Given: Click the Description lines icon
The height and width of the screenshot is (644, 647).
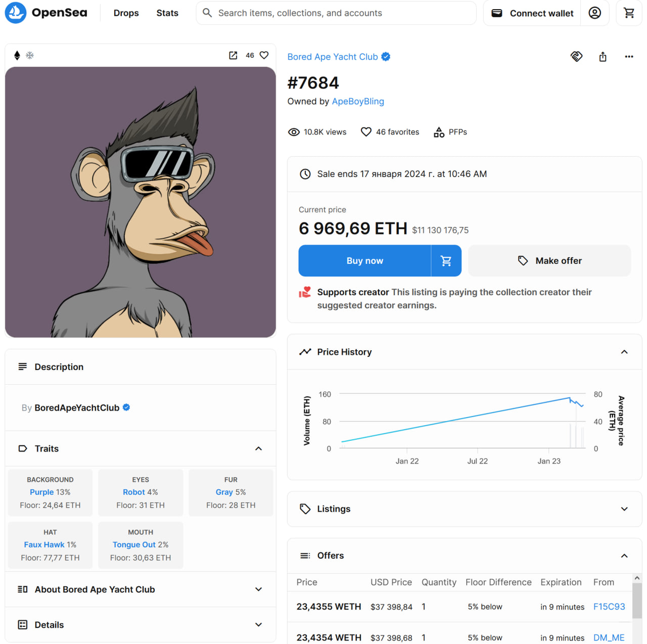Looking at the screenshot, I should (x=23, y=366).
